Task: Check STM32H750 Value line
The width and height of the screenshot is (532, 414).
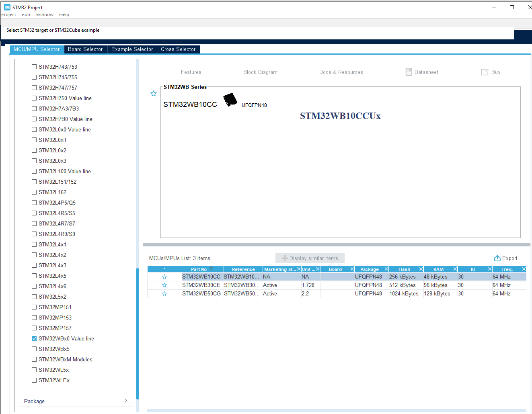Action: click(x=34, y=98)
